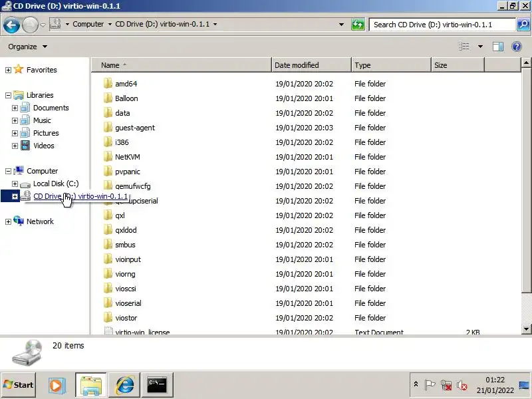The height and width of the screenshot is (399, 532).
Task: Select the i386 folder icon
Action: click(x=108, y=142)
